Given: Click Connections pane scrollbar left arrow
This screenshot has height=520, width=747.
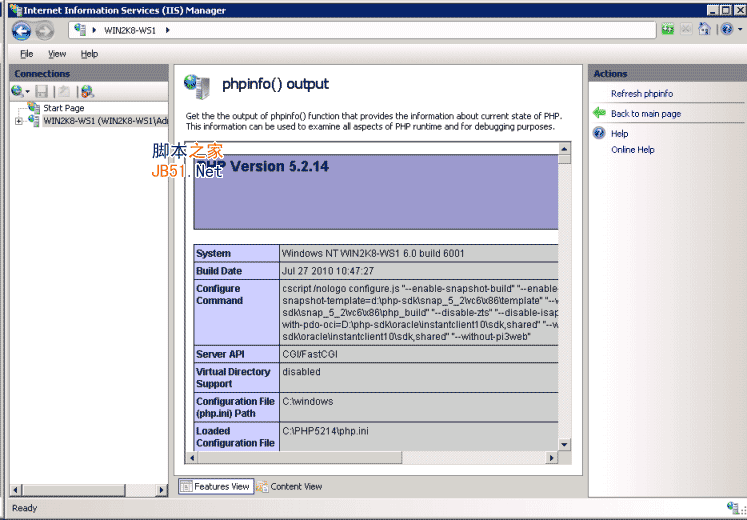Looking at the screenshot, I should [16, 490].
